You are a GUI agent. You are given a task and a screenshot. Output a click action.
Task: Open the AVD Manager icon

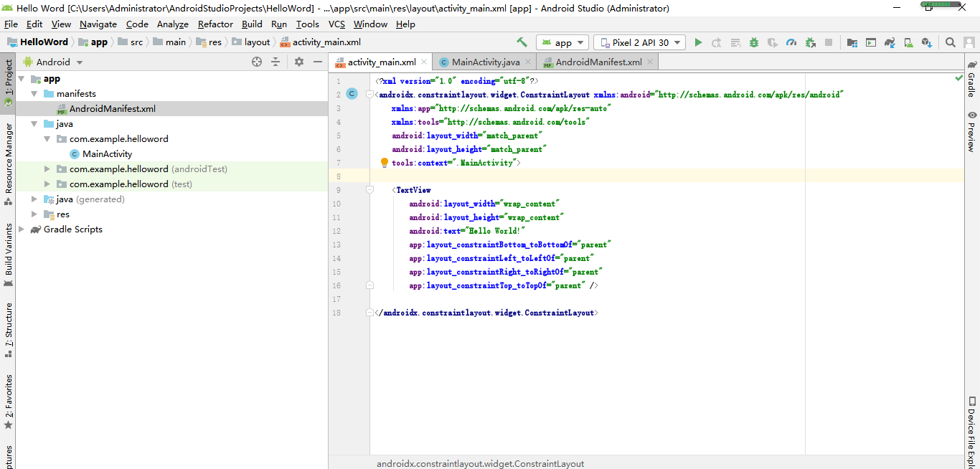(x=908, y=42)
